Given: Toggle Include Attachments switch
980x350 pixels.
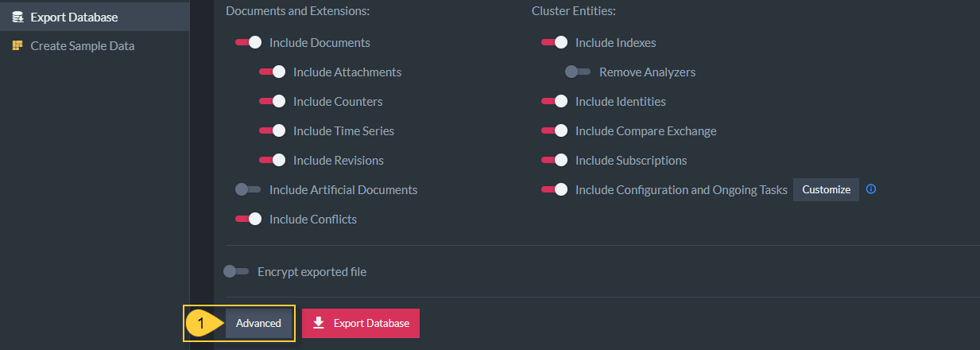Looking at the screenshot, I should tap(272, 72).
